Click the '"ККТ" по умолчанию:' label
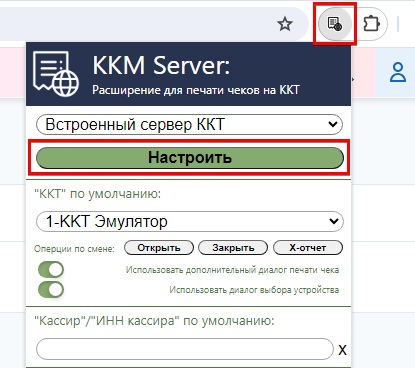 (97, 194)
